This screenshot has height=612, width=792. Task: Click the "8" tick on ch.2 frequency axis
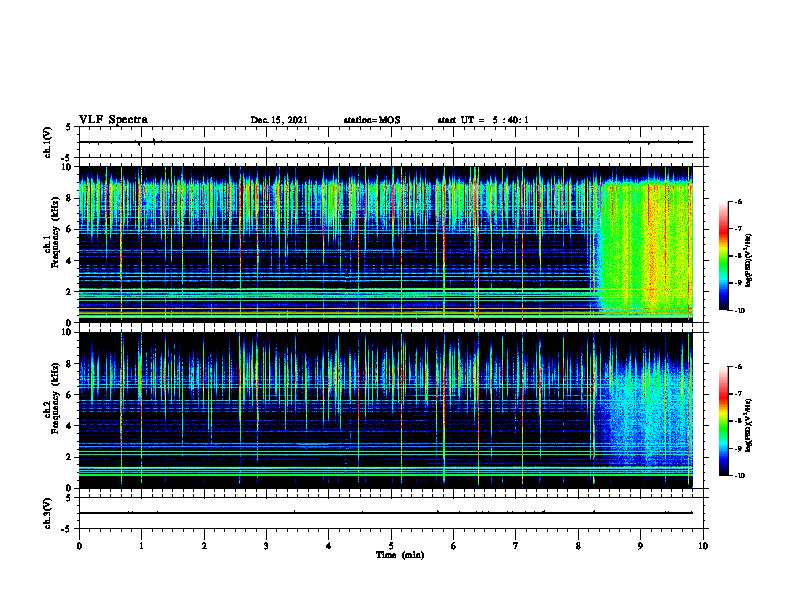pos(71,364)
